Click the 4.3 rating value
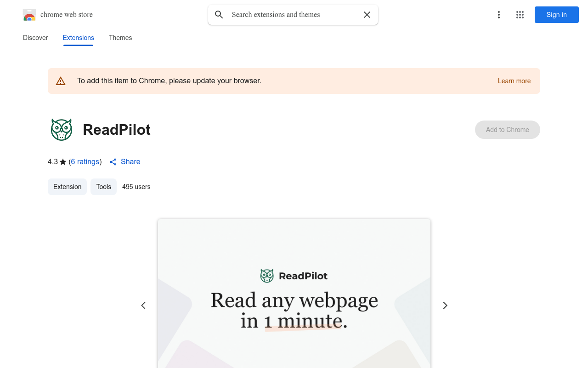 click(x=53, y=161)
